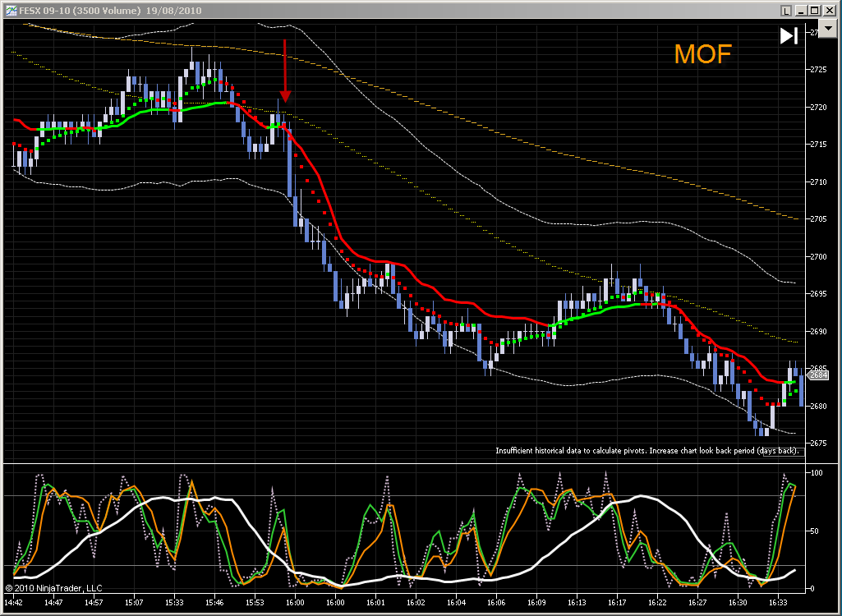Click the NinjaTrader chart icon in title bar
842x616 pixels.
pyautogui.click(x=11, y=11)
